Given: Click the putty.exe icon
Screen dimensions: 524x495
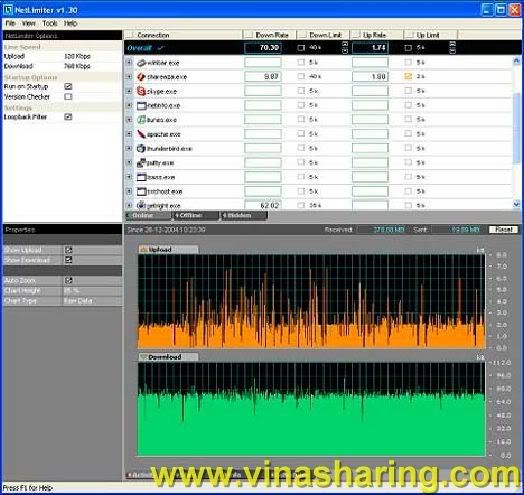Looking at the screenshot, I should point(141,163).
